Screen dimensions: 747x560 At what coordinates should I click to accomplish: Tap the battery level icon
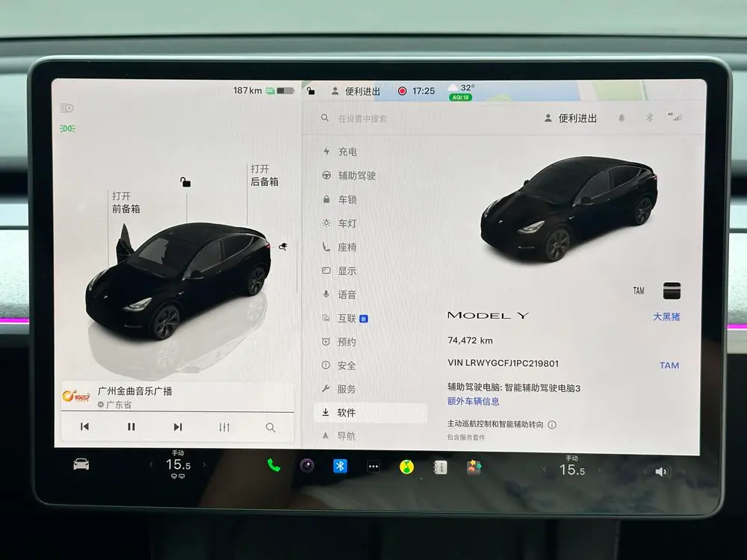(x=285, y=90)
